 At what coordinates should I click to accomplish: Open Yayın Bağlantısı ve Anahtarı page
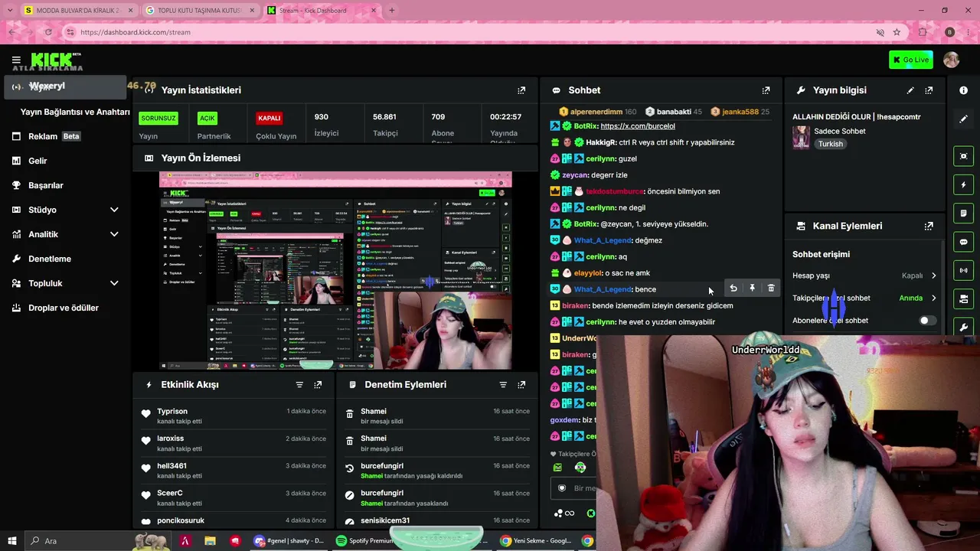[75, 112]
